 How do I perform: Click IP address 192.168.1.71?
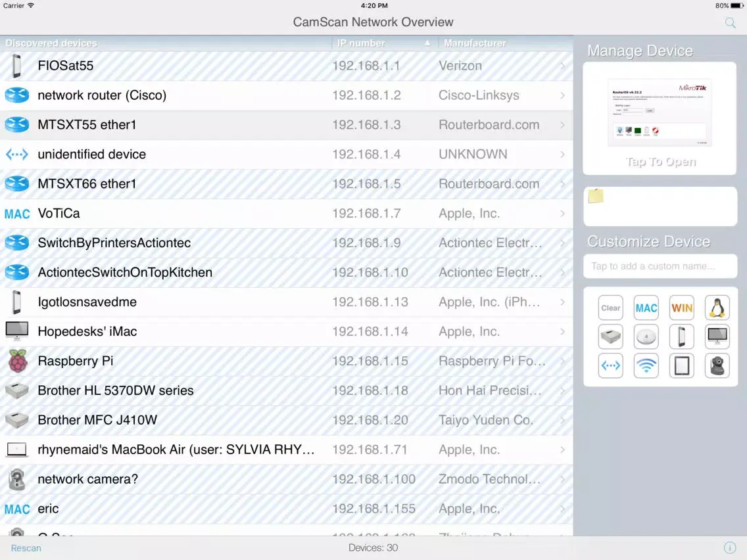pyautogui.click(x=370, y=450)
